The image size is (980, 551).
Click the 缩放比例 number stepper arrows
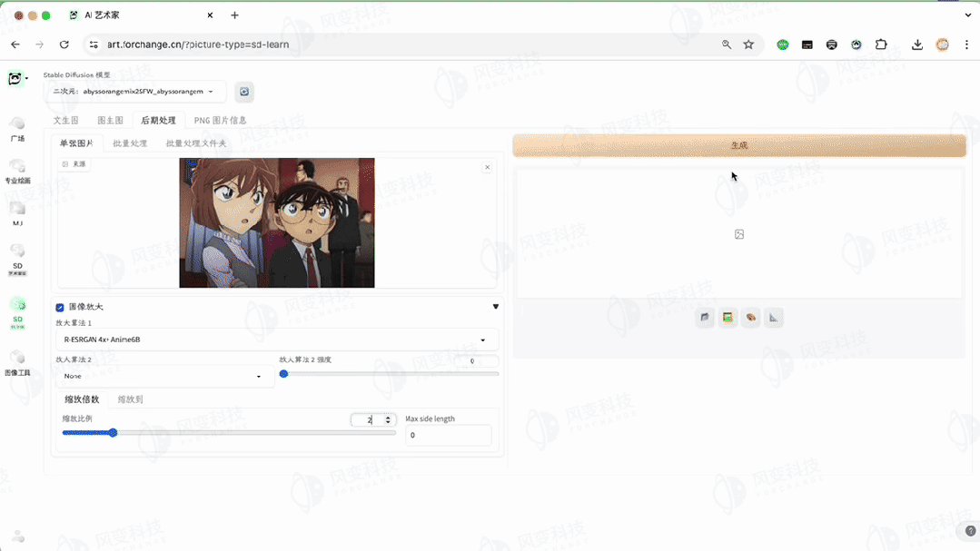388,419
